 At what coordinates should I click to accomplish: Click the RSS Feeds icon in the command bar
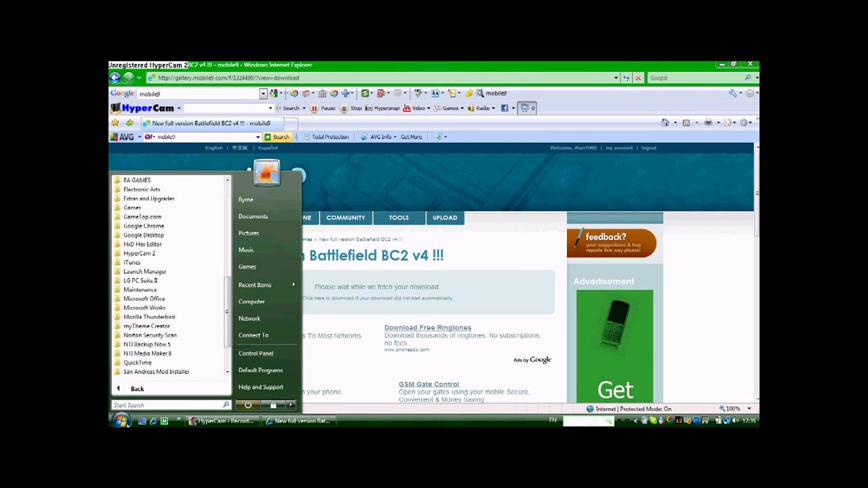click(x=686, y=123)
